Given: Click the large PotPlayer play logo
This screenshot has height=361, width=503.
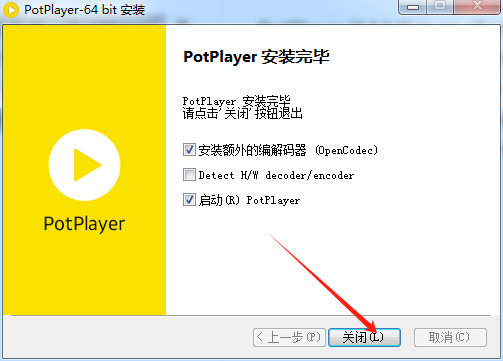Looking at the screenshot, I should pyautogui.click(x=84, y=165).
